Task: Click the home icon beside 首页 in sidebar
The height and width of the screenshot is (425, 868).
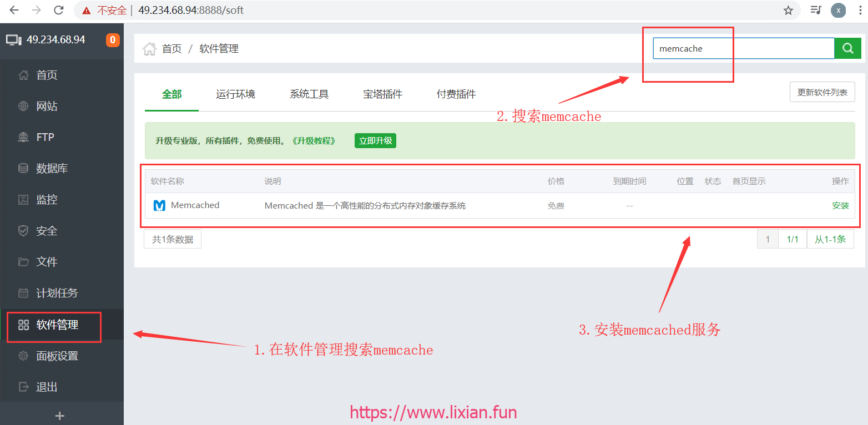Action: pos(23,75)
